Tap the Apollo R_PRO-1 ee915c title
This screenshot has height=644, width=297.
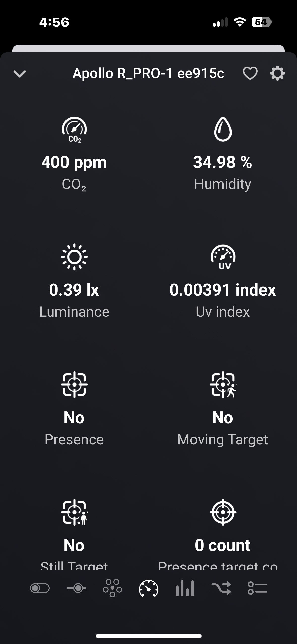coord(148,73)
